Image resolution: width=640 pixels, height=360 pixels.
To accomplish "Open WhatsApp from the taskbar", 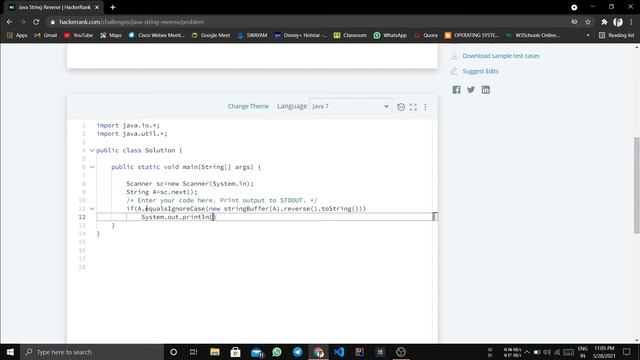I will pyautogui.click(x=277, y=352).
